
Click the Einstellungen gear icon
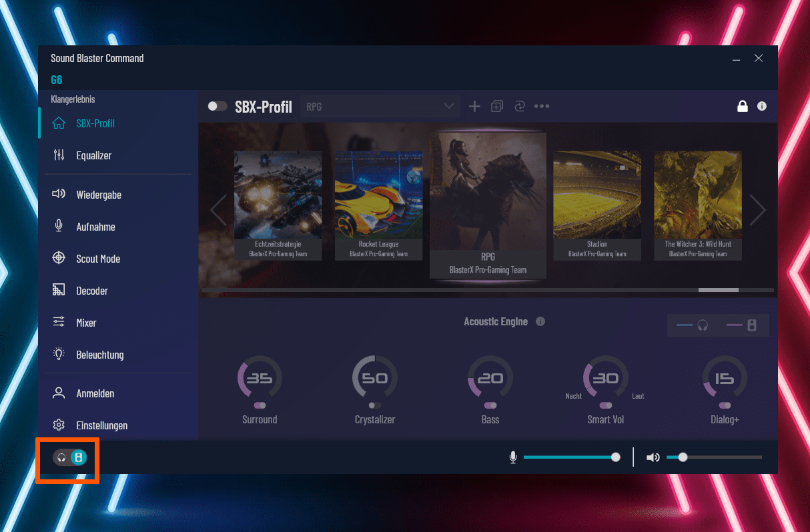click(x=59, y=425)
